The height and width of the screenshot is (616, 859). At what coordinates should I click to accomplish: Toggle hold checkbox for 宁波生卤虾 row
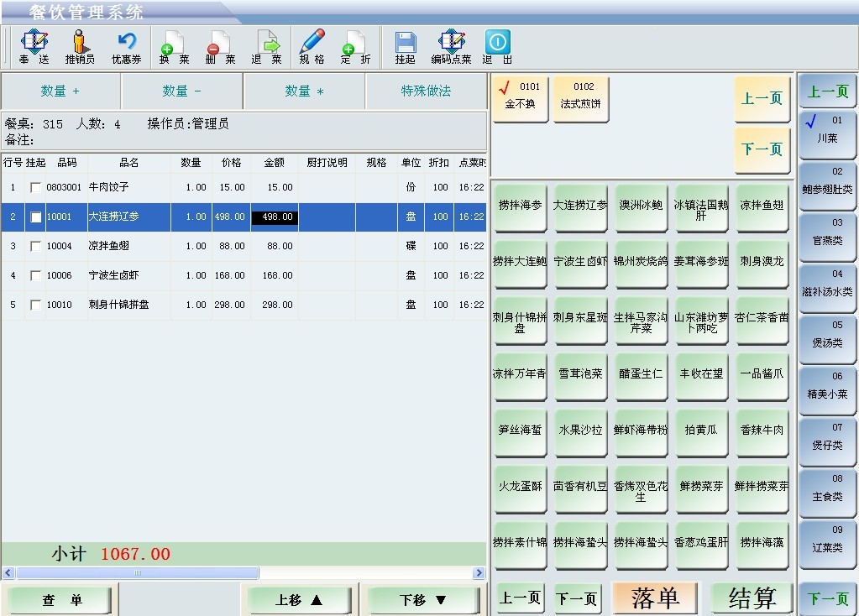pos(35,275)
